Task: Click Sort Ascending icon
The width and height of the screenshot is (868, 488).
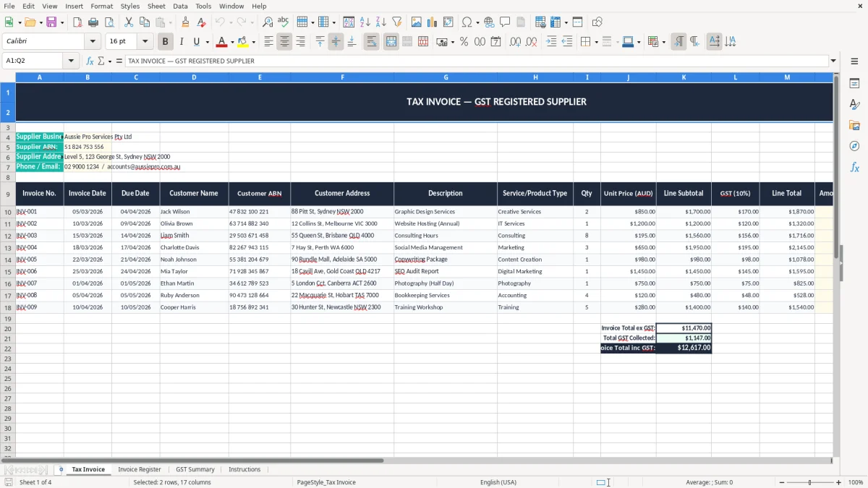Action: 365,22
